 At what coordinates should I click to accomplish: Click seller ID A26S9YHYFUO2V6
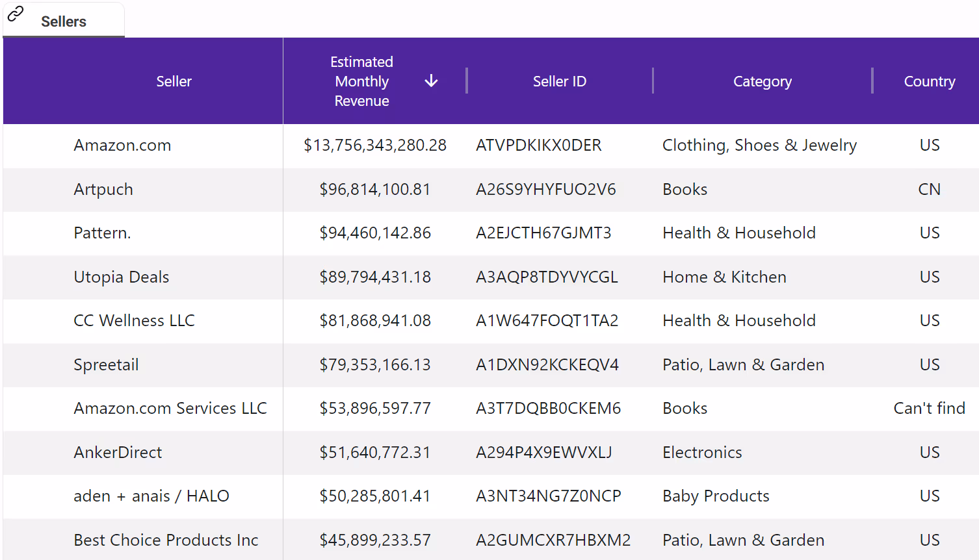click(546, 189)
